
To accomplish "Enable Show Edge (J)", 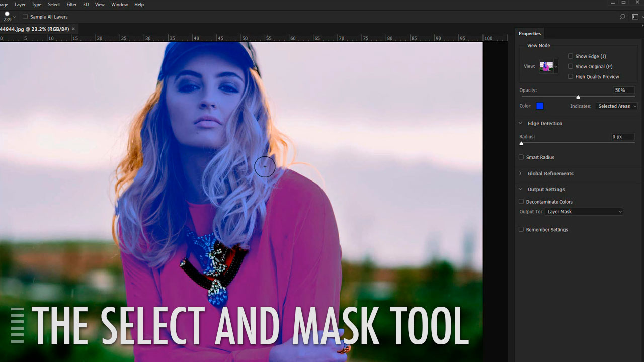I will tap(571, 56).
